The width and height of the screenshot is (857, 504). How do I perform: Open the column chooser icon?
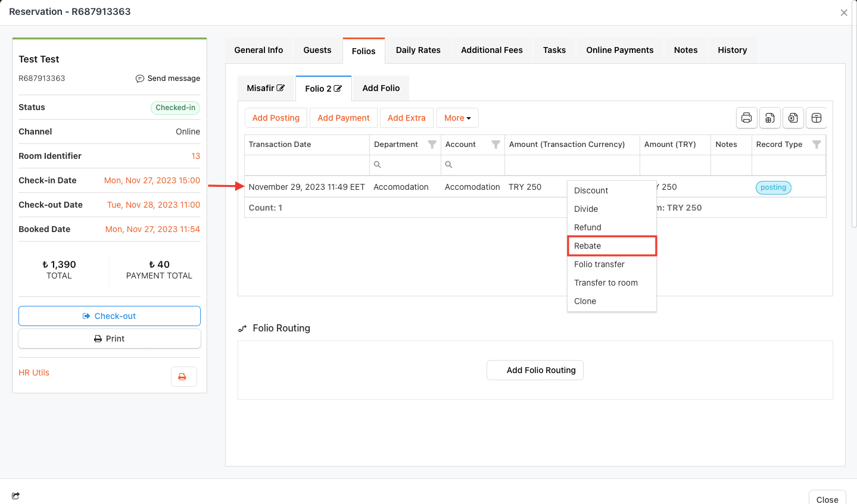click(817, 118)
